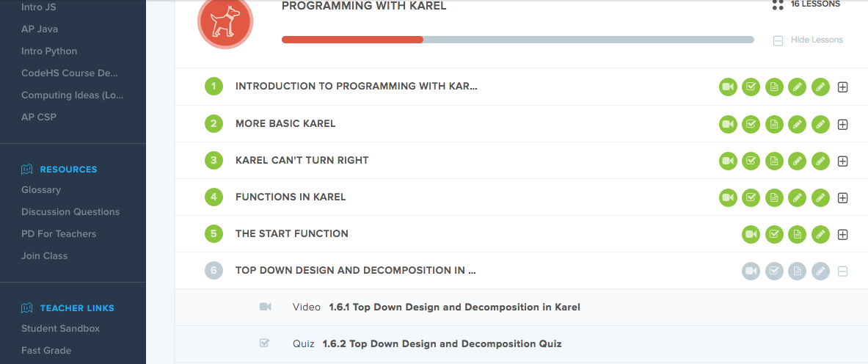Click the gray quiz icon for Top Down Design lesson
868x364 pixels.
click(774, 270)
